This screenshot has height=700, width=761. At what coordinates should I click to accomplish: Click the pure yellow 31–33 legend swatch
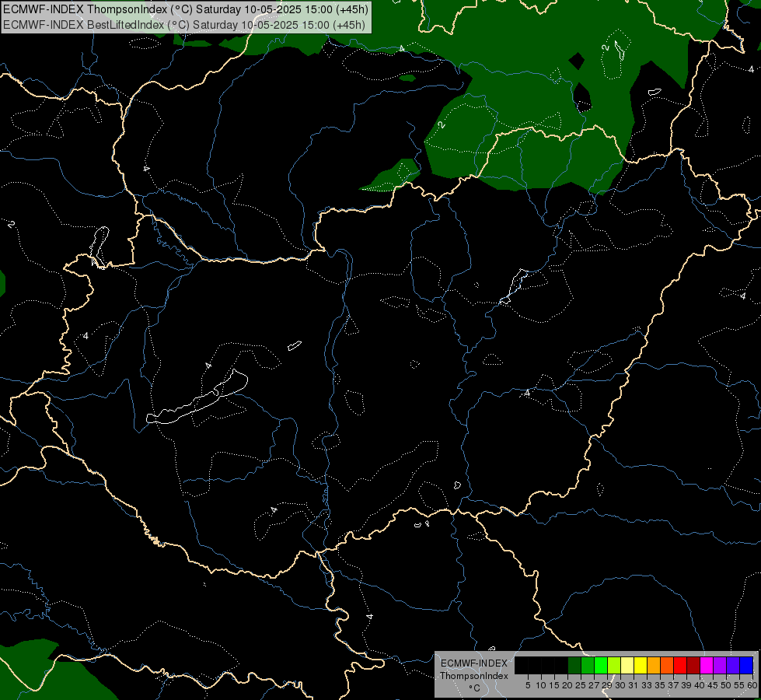641,665
